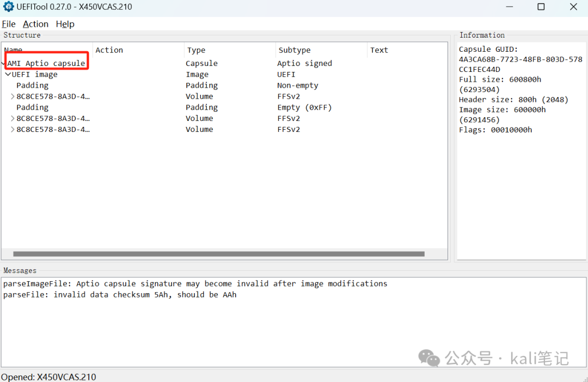Select the Non-empty Padding row
588x382 pixels.
click(225, 85)
